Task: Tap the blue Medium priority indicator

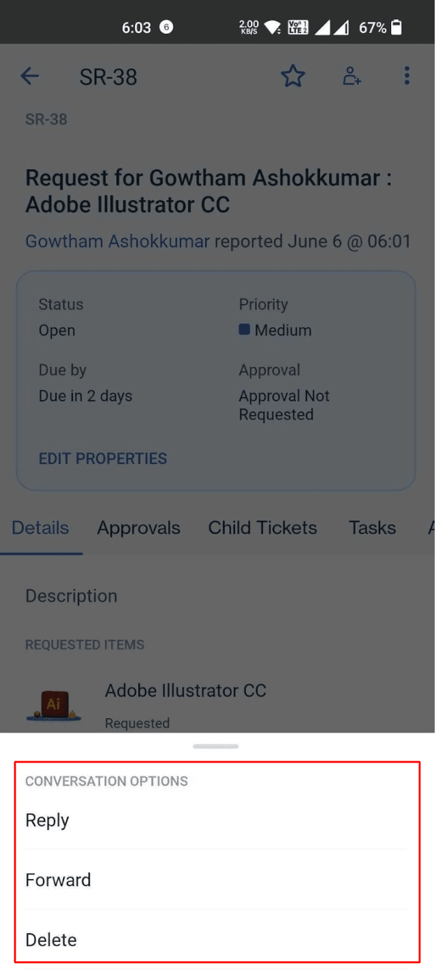Action: click(x=244, y=330)
